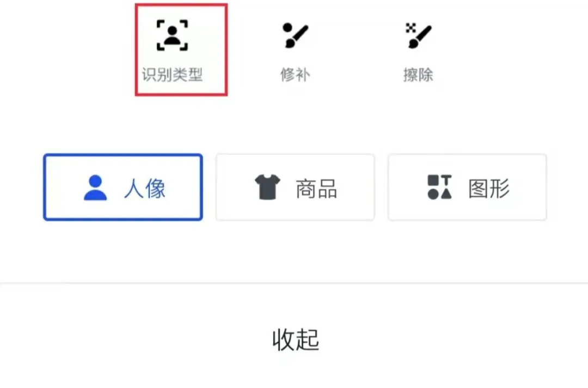Tap the 识别类型 text label

pyautogui.click(x=172, y=74)
